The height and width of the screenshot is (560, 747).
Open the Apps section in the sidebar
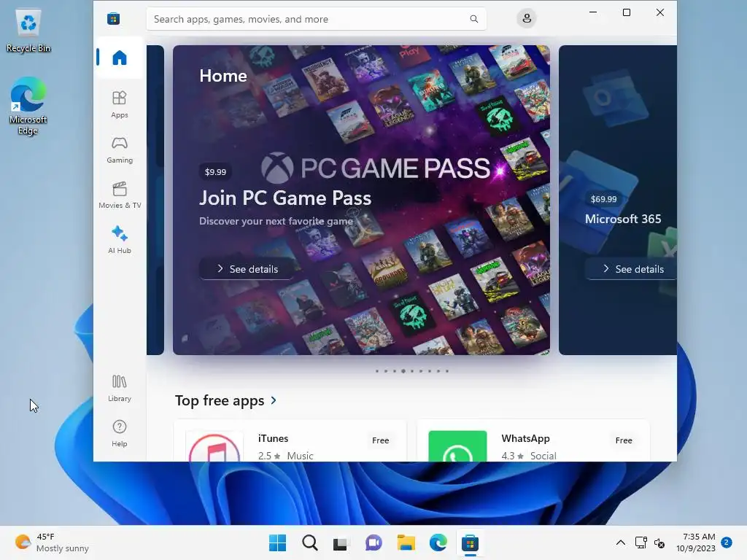(x=120, y=104)
